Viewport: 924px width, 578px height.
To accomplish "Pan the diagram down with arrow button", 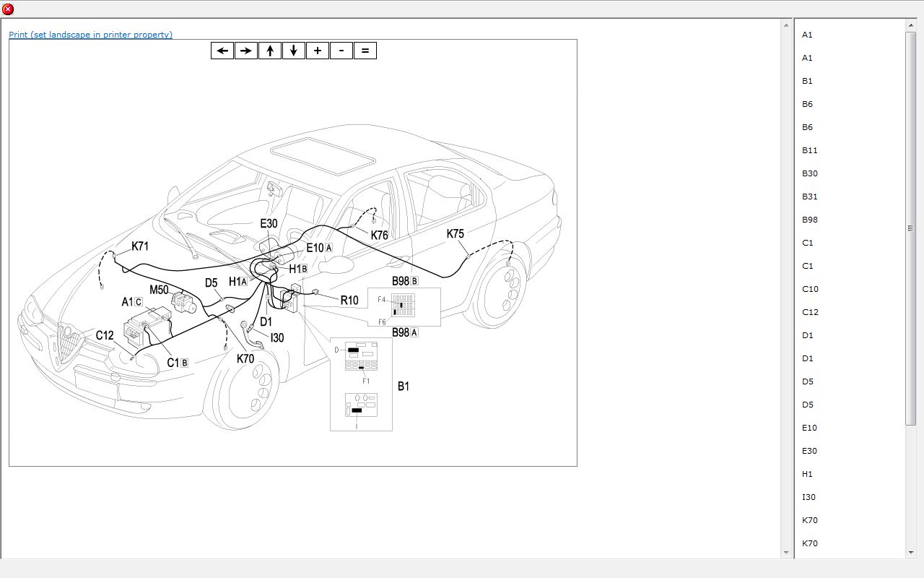I will pos(294,51).
